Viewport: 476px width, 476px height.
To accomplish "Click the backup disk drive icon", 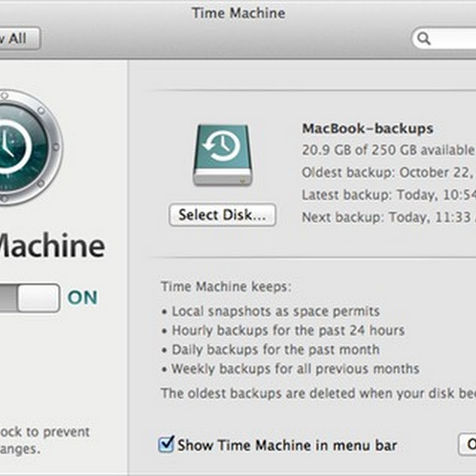I will [x=223, y=155].
